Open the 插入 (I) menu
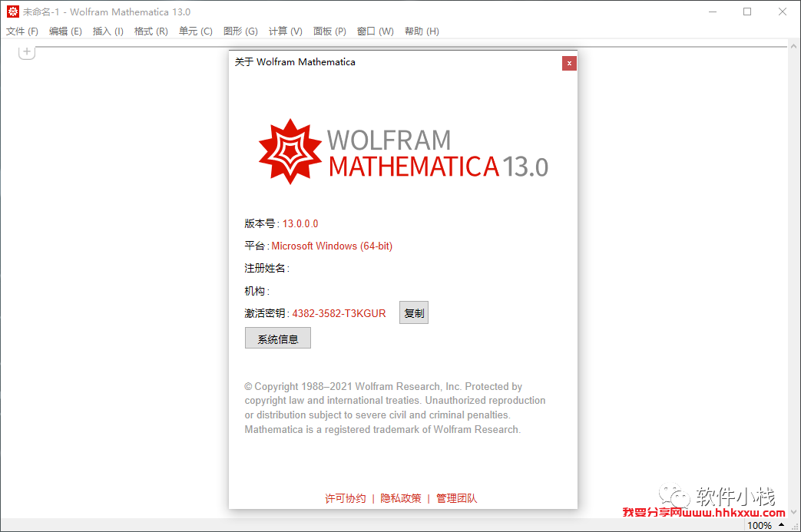This screenshot has width=801, height=532. (108, 31)
